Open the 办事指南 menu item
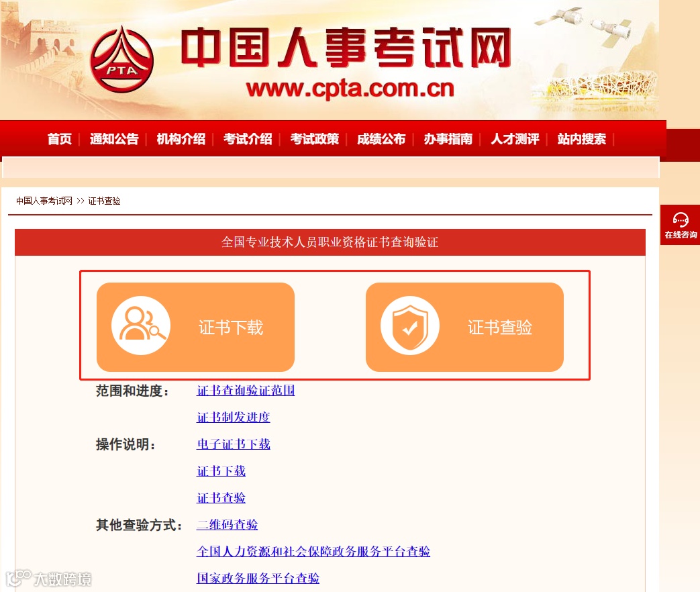The image size is (700, 592). tap(448, 139)
